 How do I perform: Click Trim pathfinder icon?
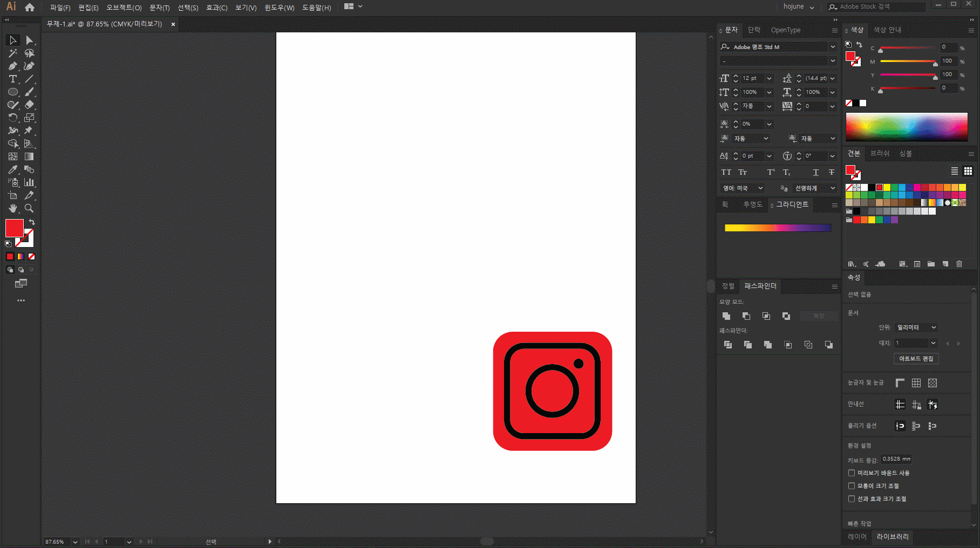[x=748, y=345]
